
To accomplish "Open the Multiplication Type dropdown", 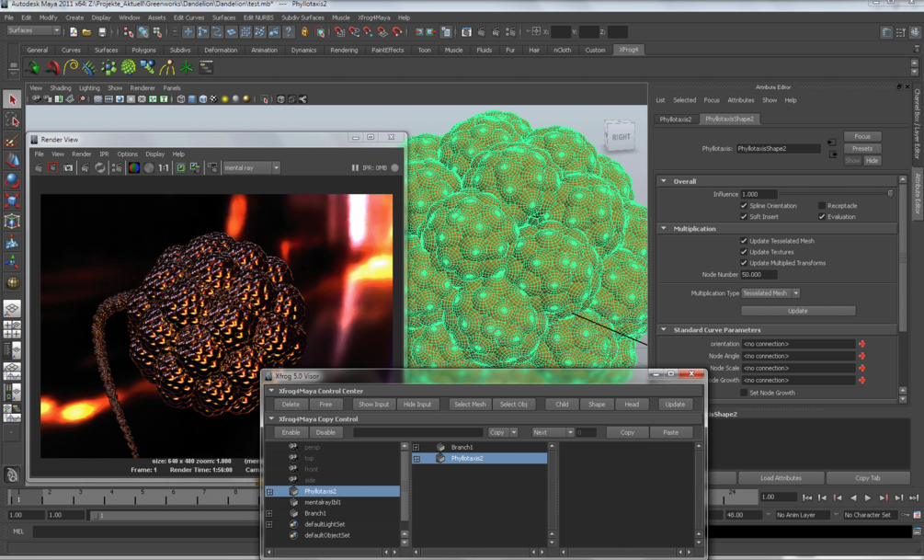I will pos(770,293).
